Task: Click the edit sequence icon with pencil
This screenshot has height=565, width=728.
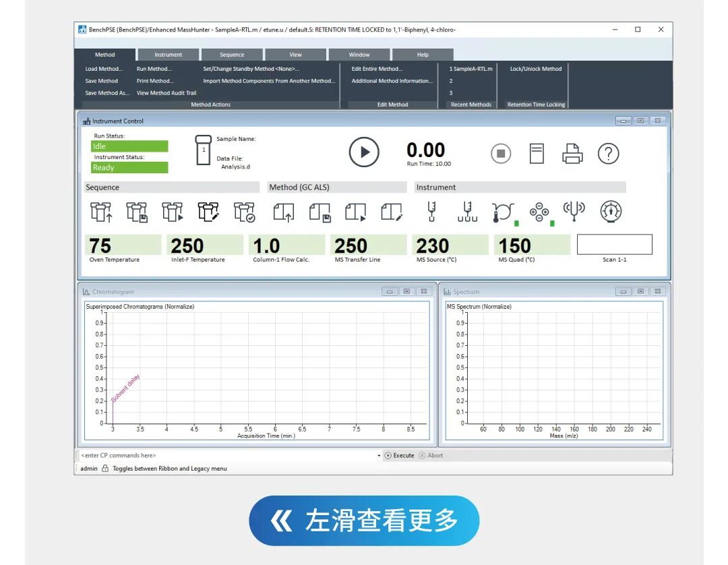Action: 208,212
